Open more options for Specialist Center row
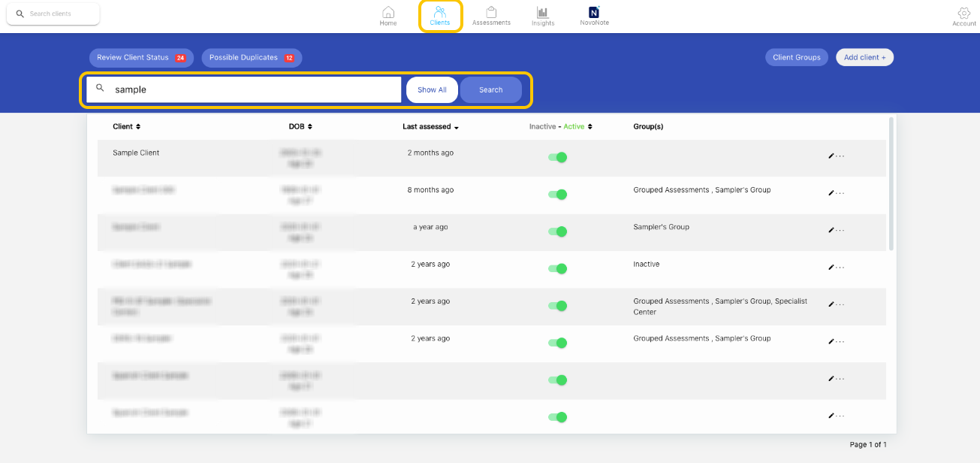The height and width of the screenshot is (463, 980). pos(840,304)
